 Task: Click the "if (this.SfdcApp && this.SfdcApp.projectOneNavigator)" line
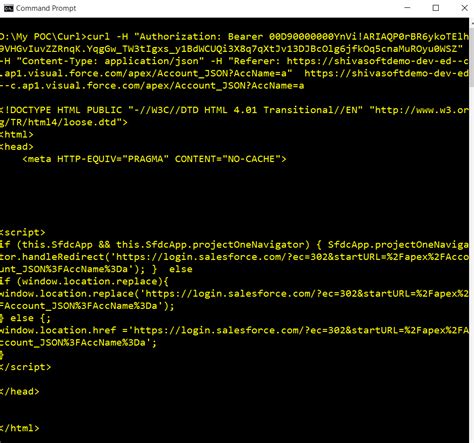[234, 245]
